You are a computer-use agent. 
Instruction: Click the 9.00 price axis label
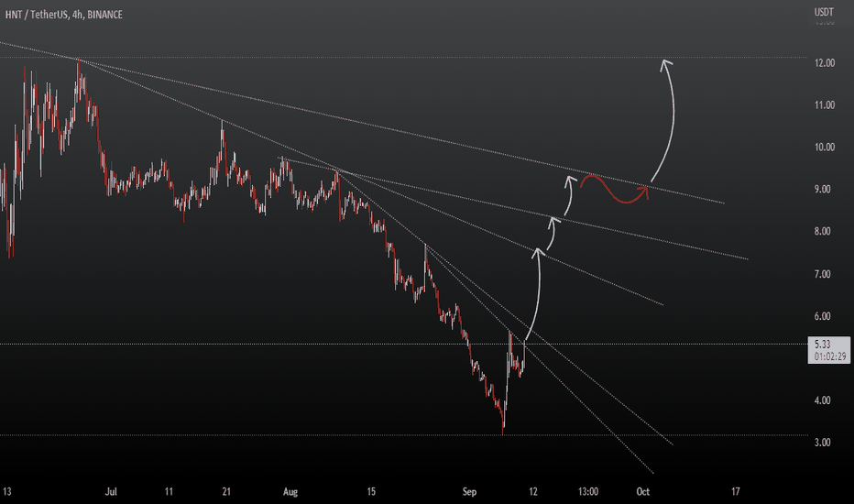click(823, 189)
